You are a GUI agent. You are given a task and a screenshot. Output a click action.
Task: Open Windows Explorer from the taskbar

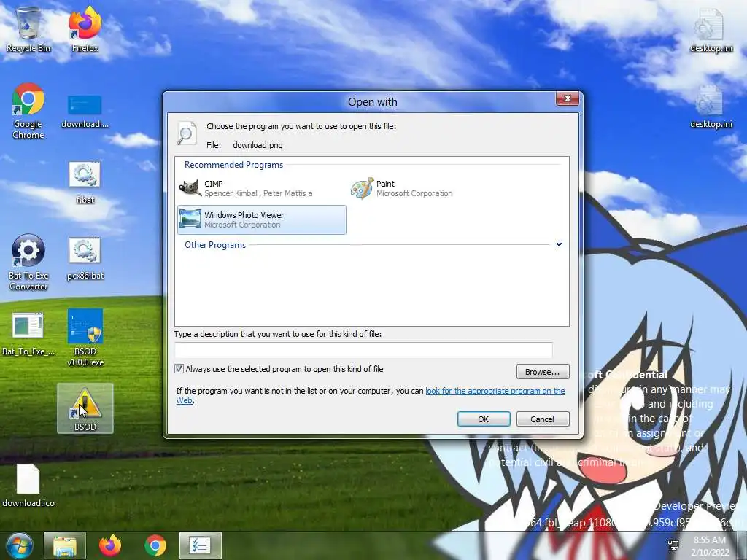pos(65,545)
